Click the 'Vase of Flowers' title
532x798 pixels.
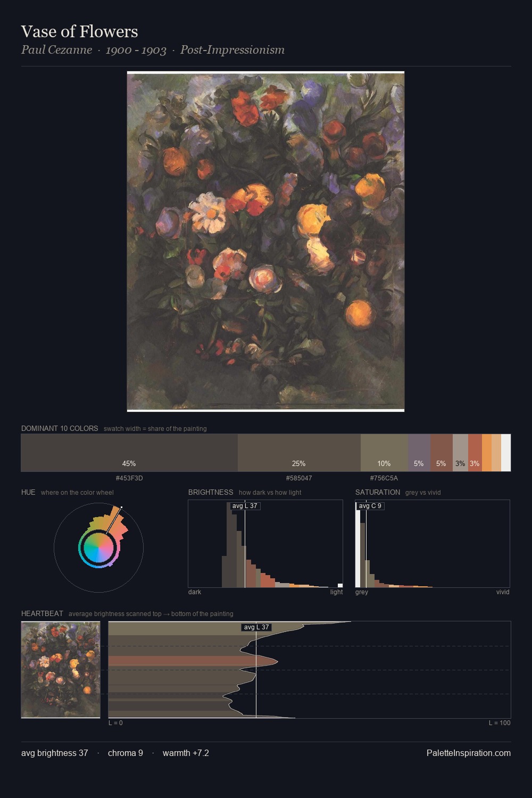tap(80, 31)
